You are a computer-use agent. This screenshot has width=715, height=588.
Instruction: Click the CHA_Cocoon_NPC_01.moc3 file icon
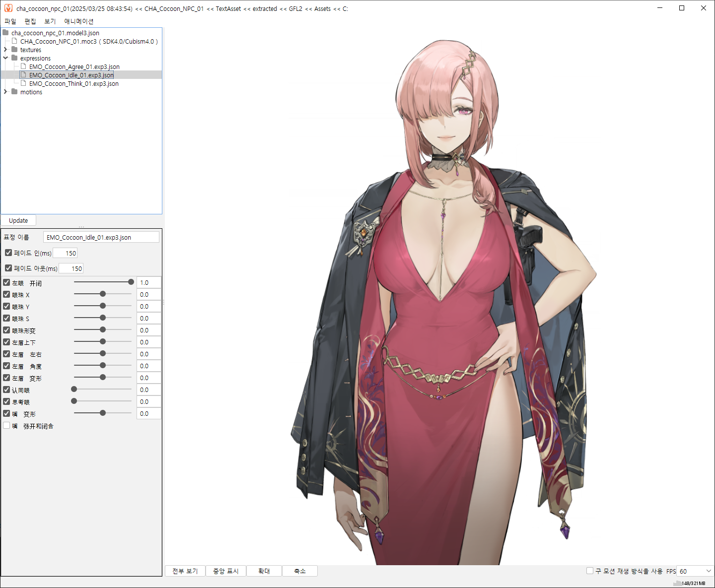(x=14, y=41)
